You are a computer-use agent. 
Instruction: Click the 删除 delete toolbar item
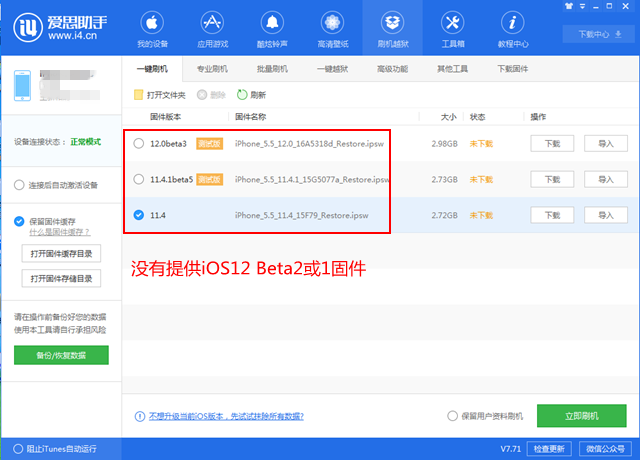211,95
